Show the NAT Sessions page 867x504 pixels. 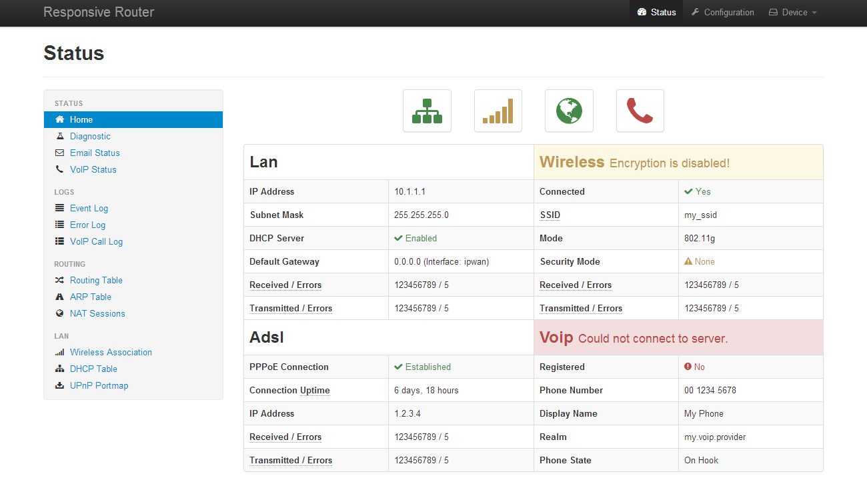coord(97,313)
